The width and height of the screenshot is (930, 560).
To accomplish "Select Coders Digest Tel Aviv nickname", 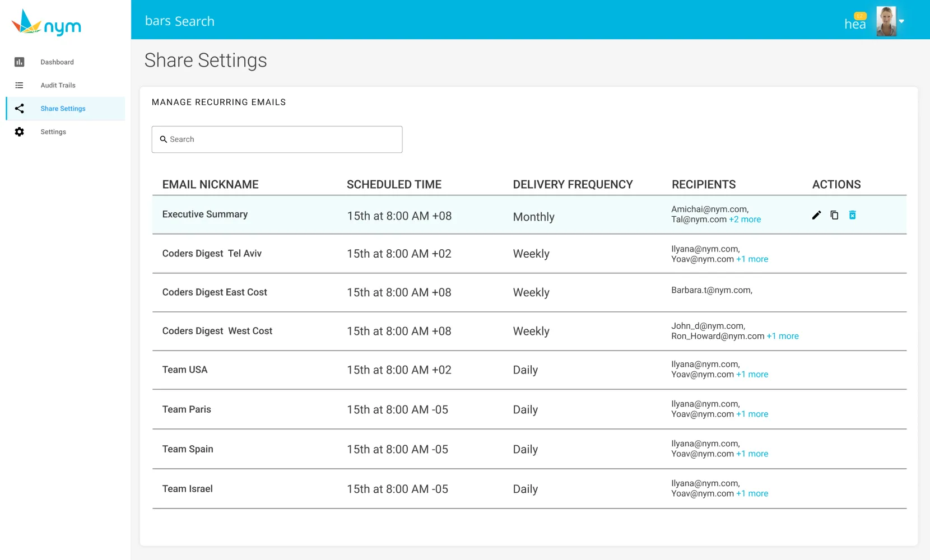I will pyautogui.click(x=212, y=254).
